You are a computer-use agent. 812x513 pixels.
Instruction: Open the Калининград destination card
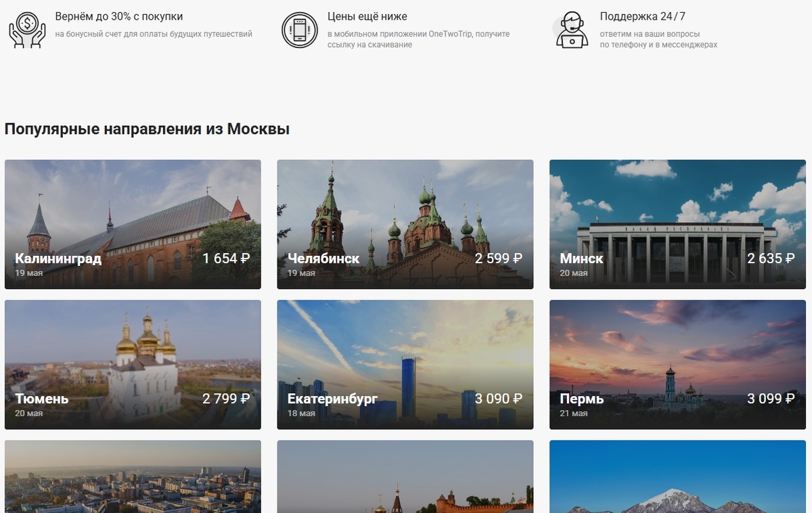pos(133,224)
